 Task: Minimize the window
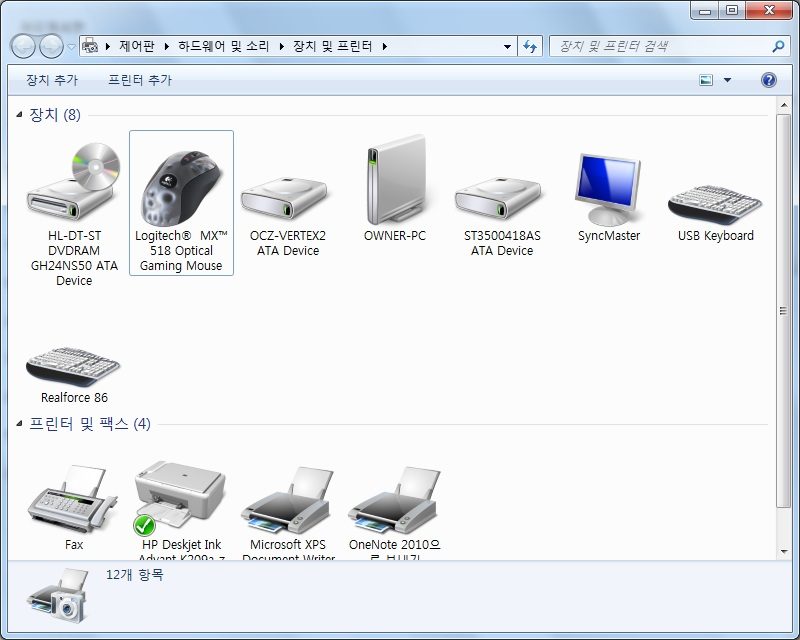[x=705, y=10]
